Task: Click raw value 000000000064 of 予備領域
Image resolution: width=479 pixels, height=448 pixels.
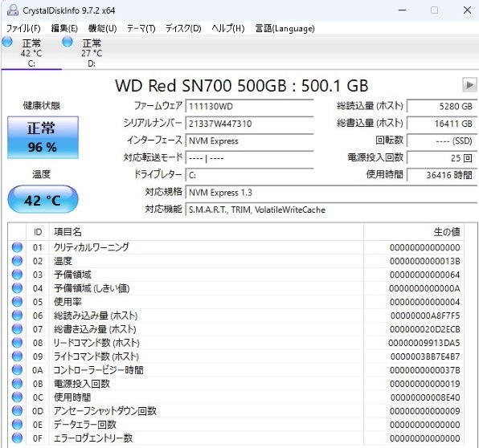Action: tap(424, 275)
